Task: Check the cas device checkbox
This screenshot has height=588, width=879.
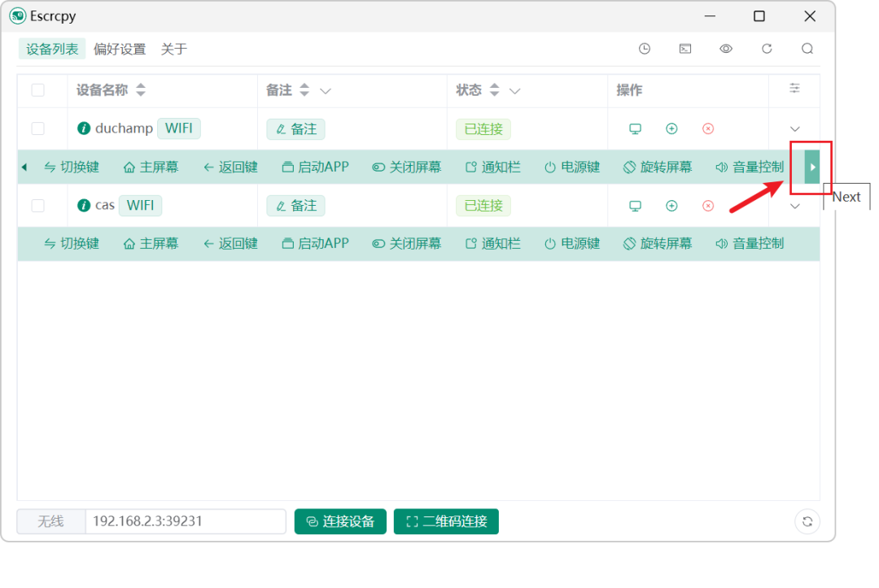Action: pyautogui.click(x=38, y=206)
